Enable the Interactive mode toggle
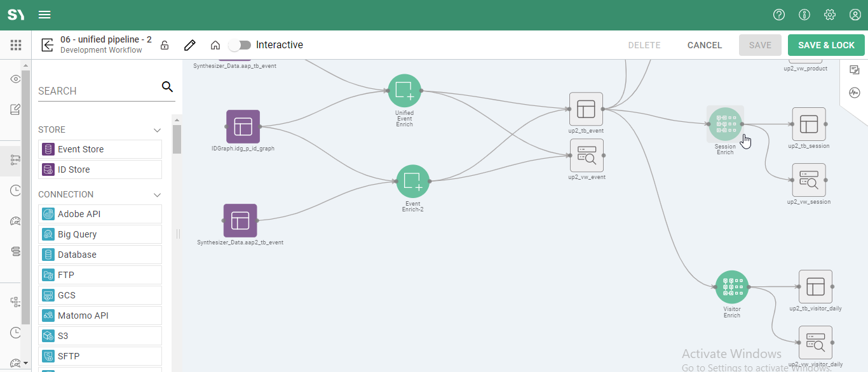The image size is (868, 372). tap(240, 45)
